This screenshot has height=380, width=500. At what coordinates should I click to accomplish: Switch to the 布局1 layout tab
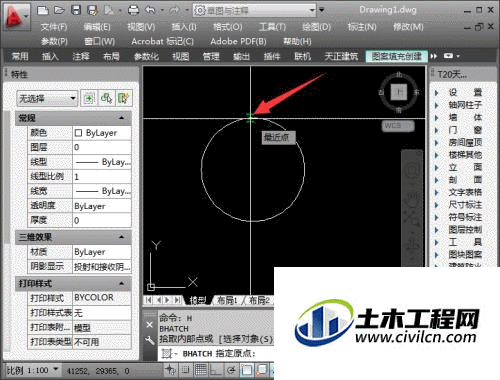227,300
